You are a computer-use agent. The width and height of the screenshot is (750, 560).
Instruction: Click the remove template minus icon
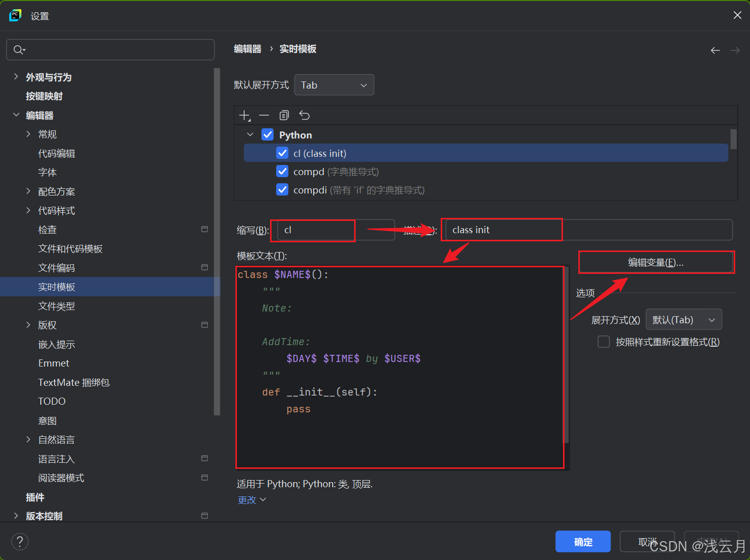[264, 116]
